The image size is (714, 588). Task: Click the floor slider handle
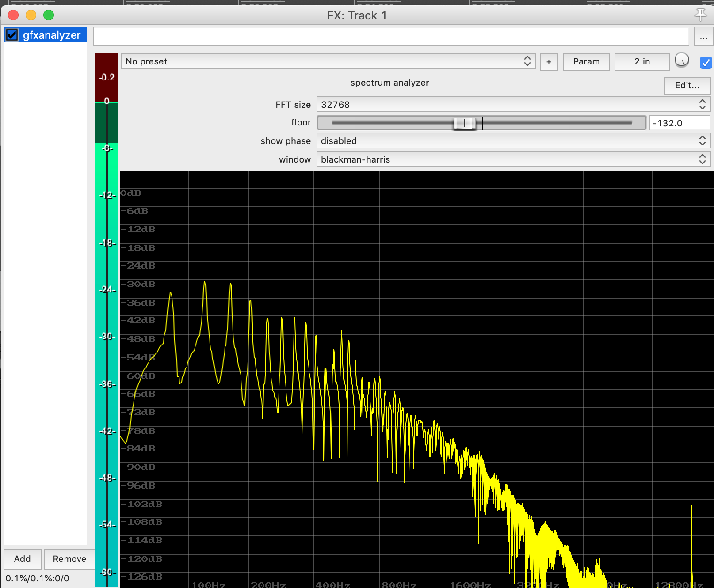[465, 123]
